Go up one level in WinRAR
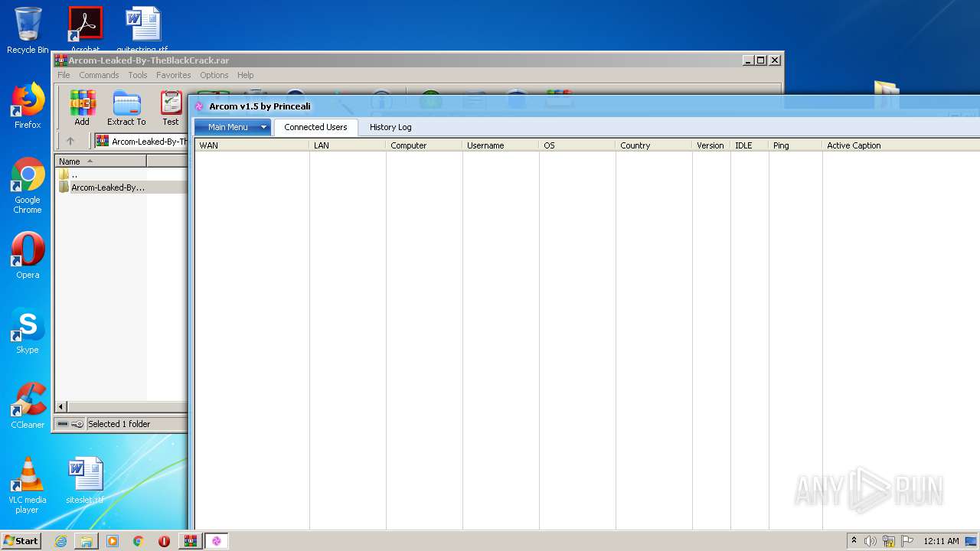The image size is (980, 551). (x=70, y=141)
